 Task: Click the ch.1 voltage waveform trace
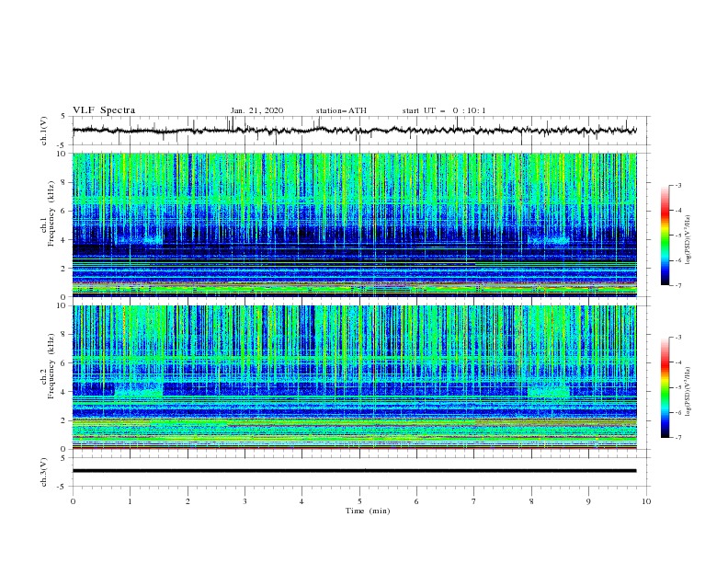(354, 131)
